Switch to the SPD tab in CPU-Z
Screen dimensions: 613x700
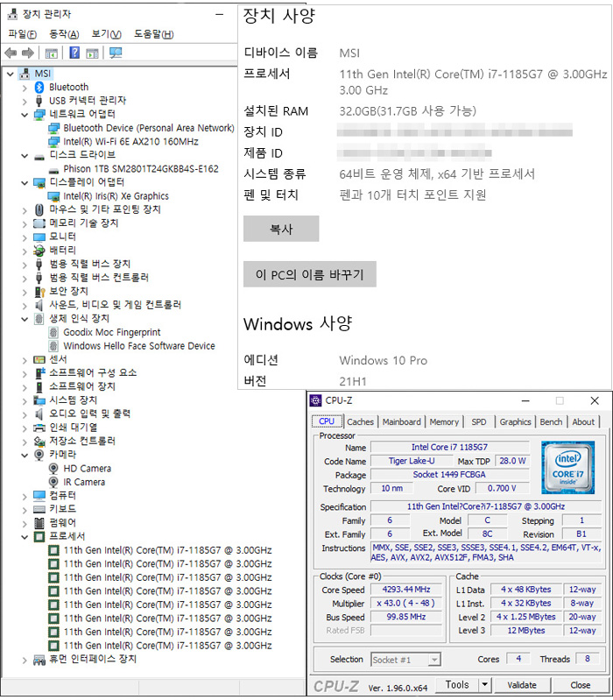click(479, 422)
